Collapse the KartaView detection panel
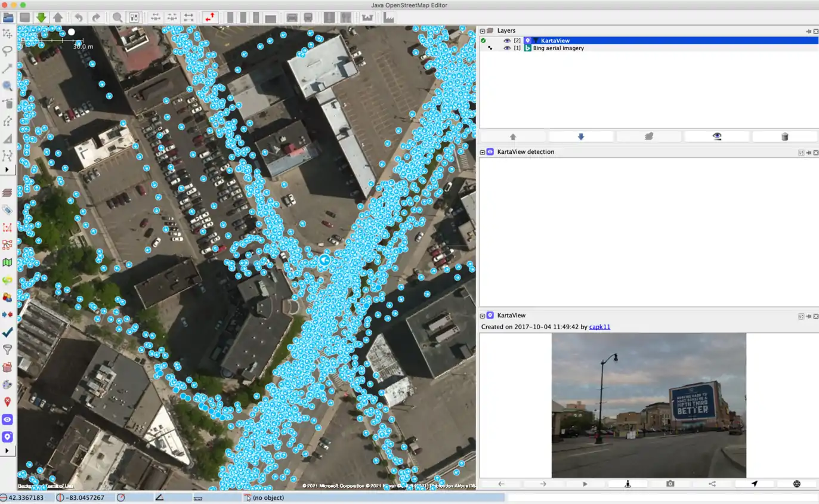819x504 pixels. click(483, 152)
